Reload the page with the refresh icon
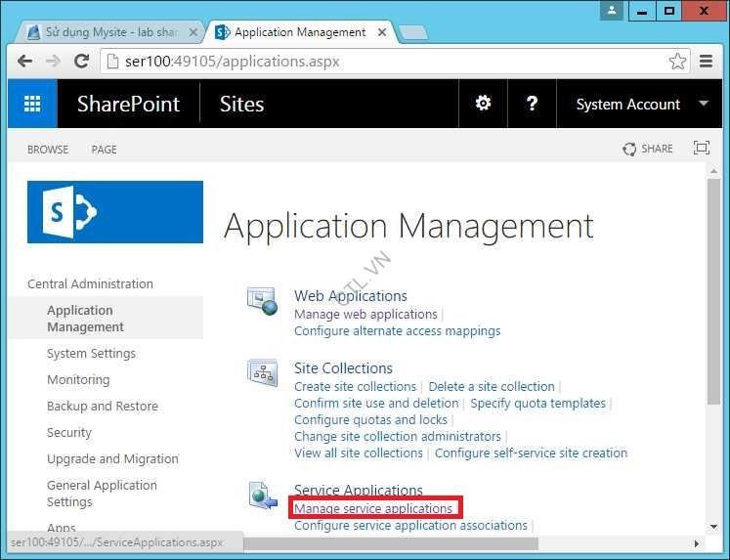 [x=83, y=62]
